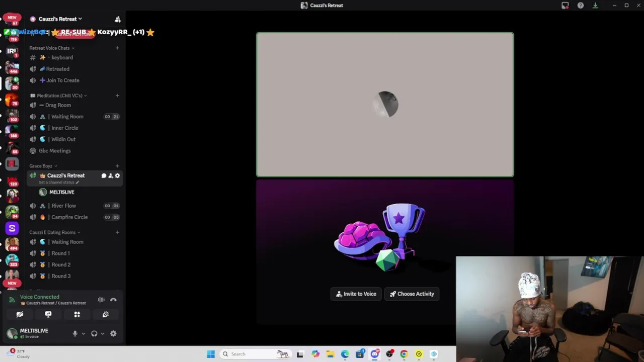644x362 pixels.
Task: Click green download update icon
Action: (x=595, y=6)
